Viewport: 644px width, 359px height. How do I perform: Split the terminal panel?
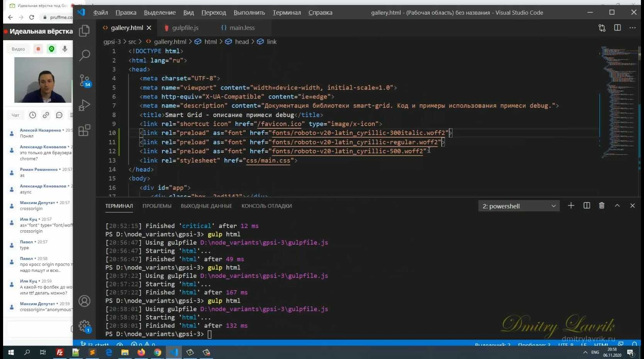(x=587, y=206)
